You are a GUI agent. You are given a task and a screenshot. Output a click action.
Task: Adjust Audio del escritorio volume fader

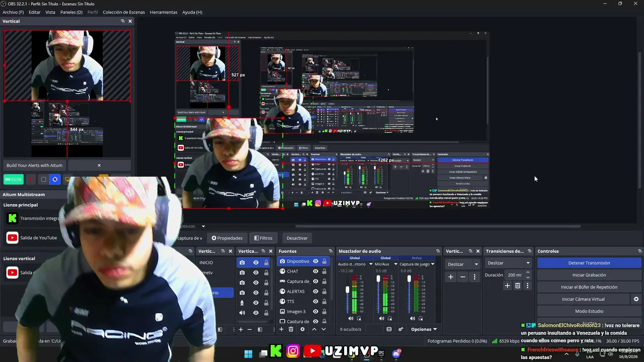(x=347, y=290)
